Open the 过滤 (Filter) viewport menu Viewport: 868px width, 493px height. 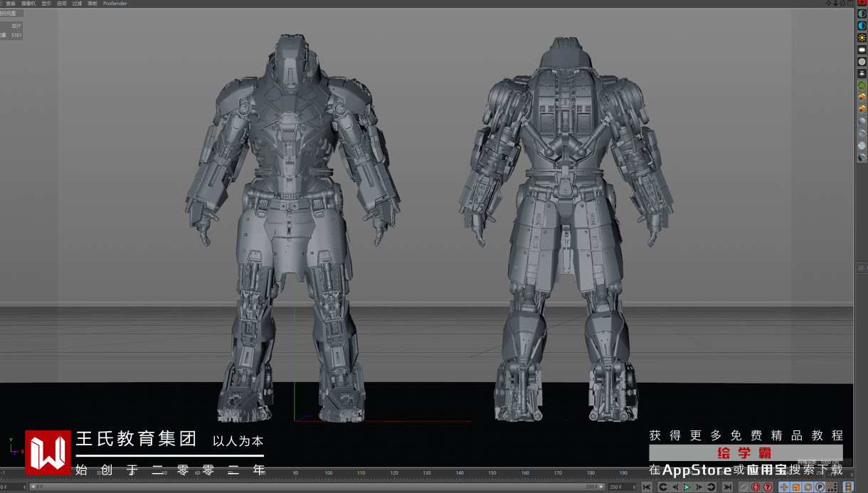[77, 4]
